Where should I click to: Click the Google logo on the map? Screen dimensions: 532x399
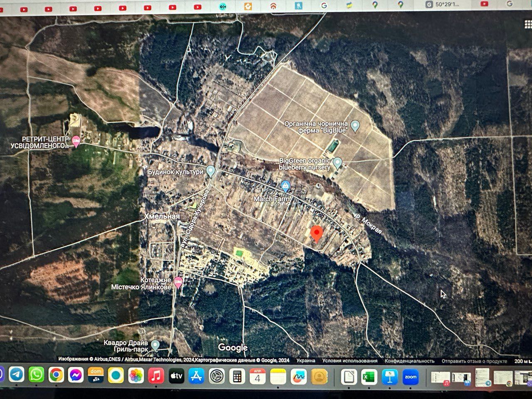tap(233, 347)
